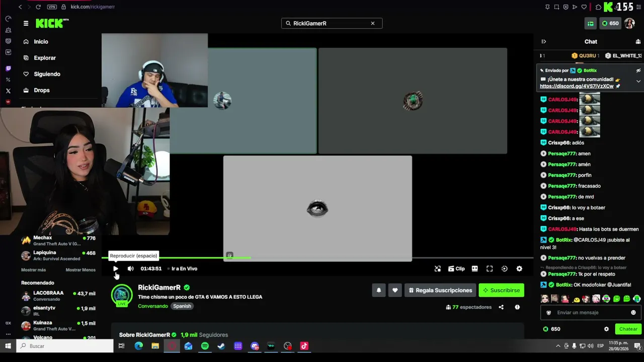Screen dimensions: 644x362
Task: Open the stream replay options icon
Action: 505,268
